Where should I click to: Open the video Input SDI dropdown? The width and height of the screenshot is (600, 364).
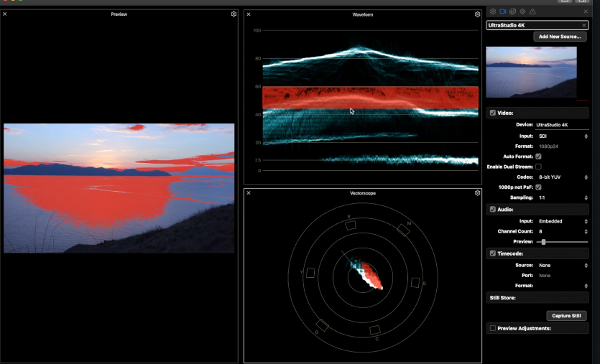561,136
